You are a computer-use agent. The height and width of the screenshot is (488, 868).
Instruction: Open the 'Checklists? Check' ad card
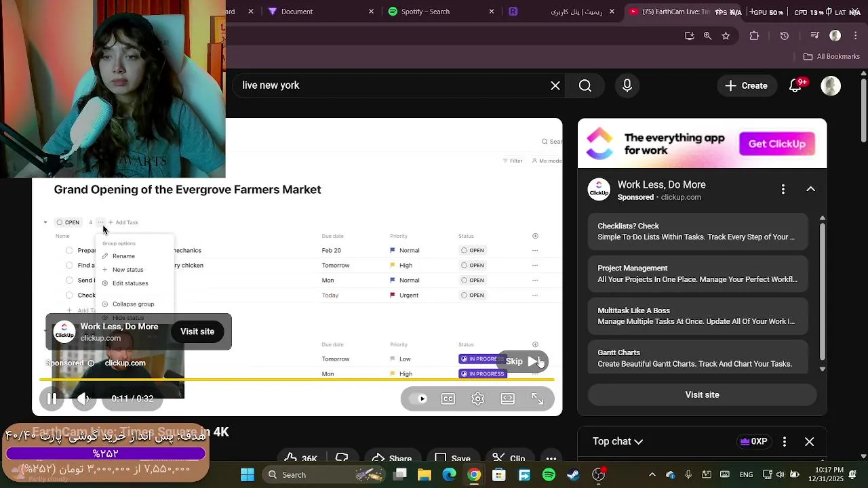(x=698, y=232)
